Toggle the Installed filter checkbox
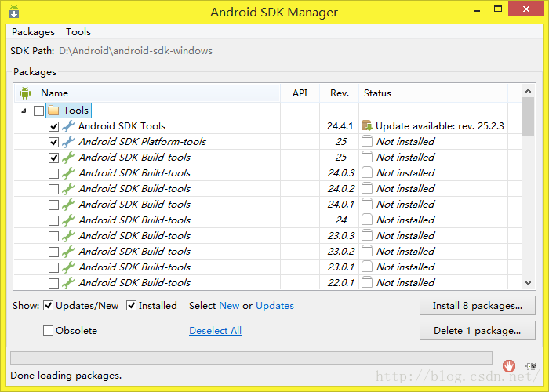This screenshot has width=549, height=392. pos(131,306)
